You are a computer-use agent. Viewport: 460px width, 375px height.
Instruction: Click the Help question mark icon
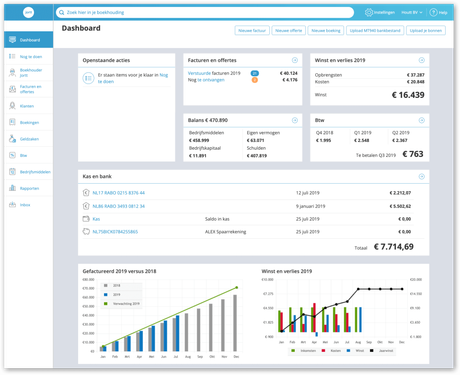(433, 13)
